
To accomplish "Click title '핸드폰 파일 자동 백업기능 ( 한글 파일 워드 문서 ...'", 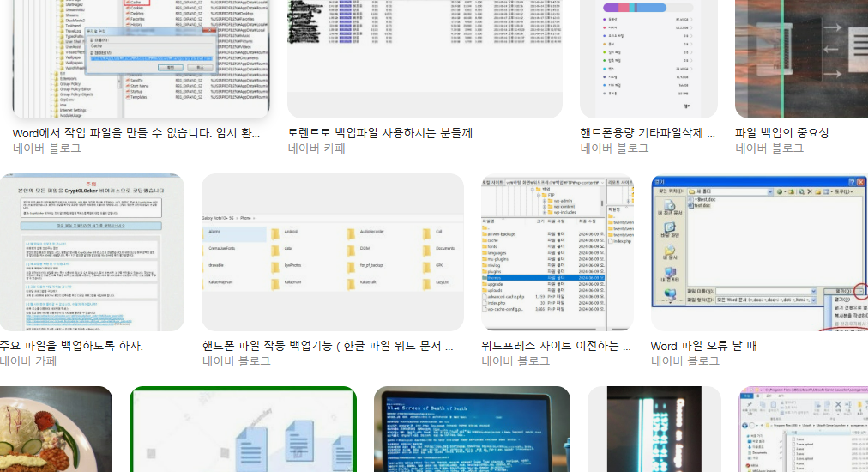I will [x=328, y=346].
